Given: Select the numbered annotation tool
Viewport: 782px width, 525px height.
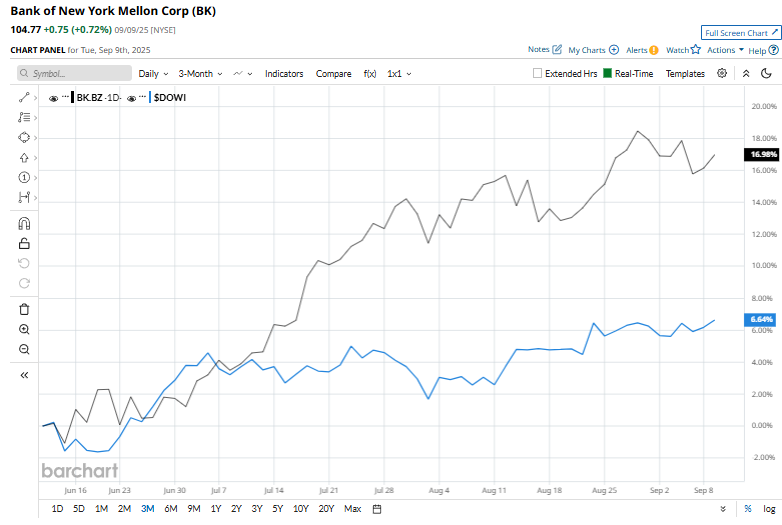Looking at the screenshot, I should tap(24, 177).
